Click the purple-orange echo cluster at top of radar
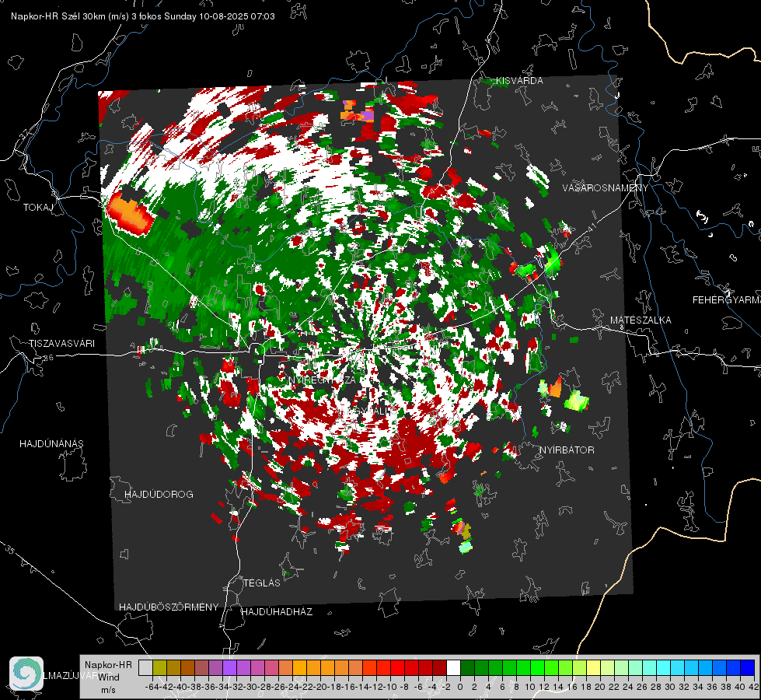 pos(358,111)
